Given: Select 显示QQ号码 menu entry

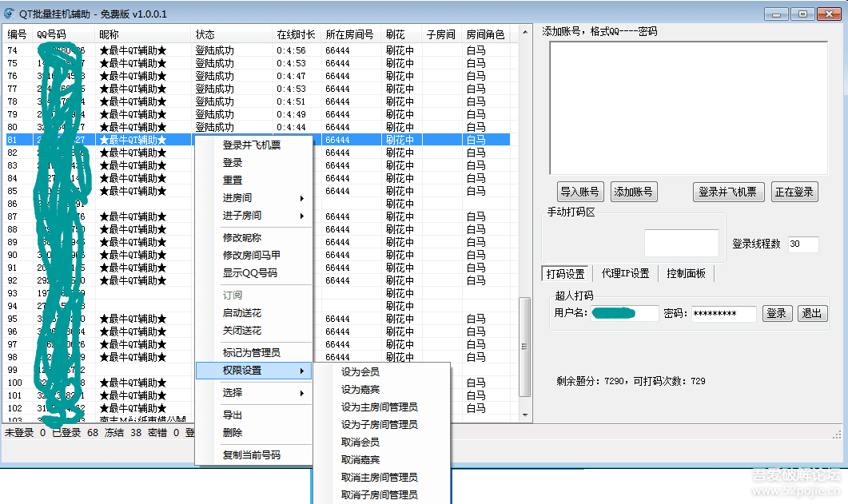Looking at the screenshot, I should click(x=250, y=273).
